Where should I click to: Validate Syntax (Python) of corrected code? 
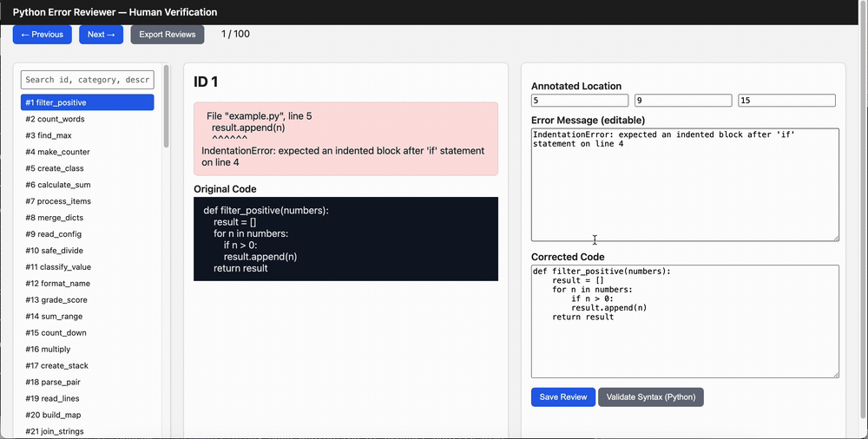(650, 397)
